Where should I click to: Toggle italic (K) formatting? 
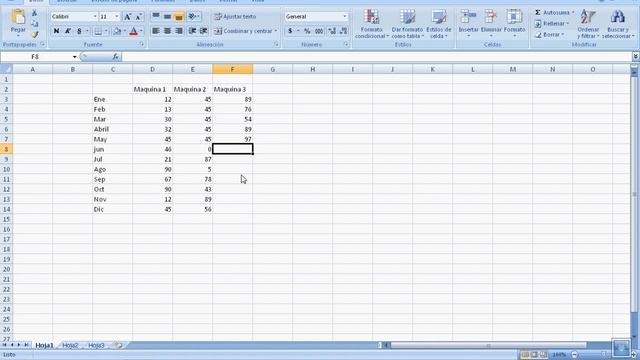tap(68, 31)
